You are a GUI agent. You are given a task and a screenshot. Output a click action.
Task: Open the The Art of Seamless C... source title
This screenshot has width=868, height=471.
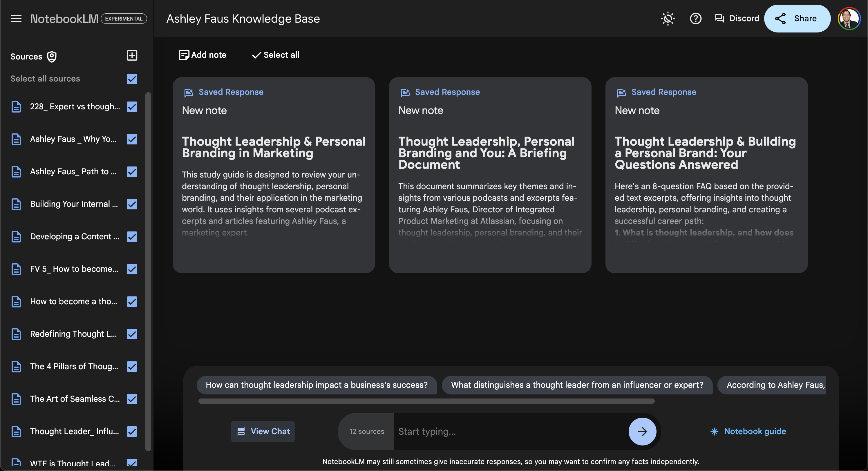coord(75,399)
